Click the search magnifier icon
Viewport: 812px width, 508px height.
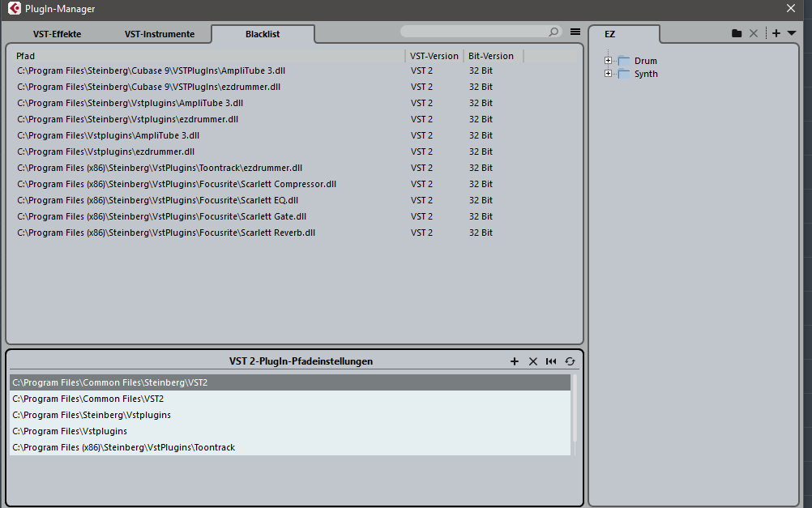click(553, 32)
